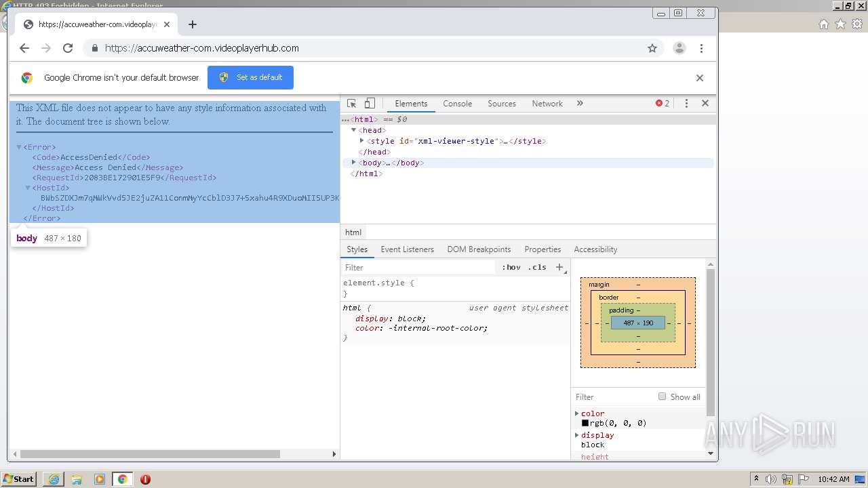Click the red error count indicator
The width and height of the screenshot is (868, 488).
click(663, 104)
